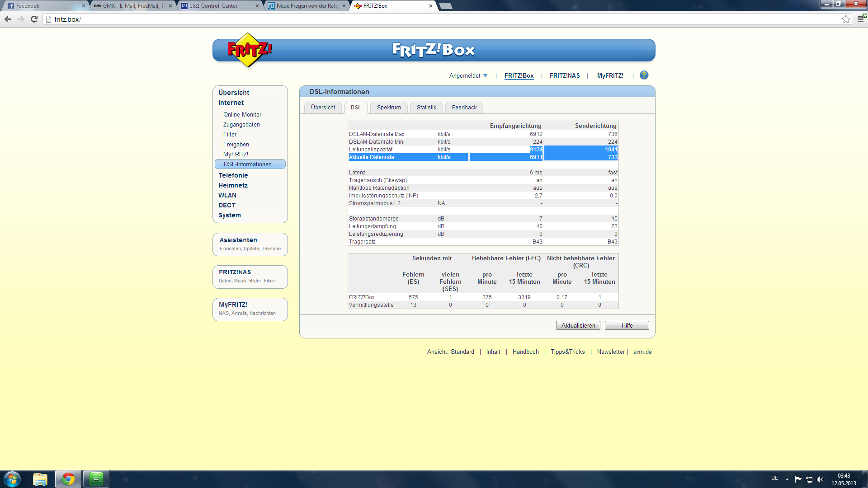Screen dimensions: 868x488
Task: Open a new browser tab
Action: [x=446, y=6]
